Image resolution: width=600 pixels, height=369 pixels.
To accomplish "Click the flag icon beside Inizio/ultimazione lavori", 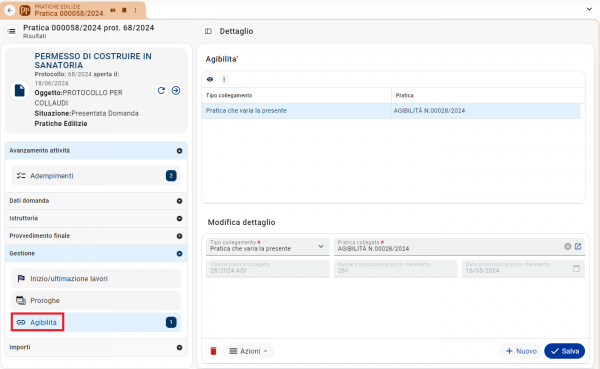I will (21, 279).
